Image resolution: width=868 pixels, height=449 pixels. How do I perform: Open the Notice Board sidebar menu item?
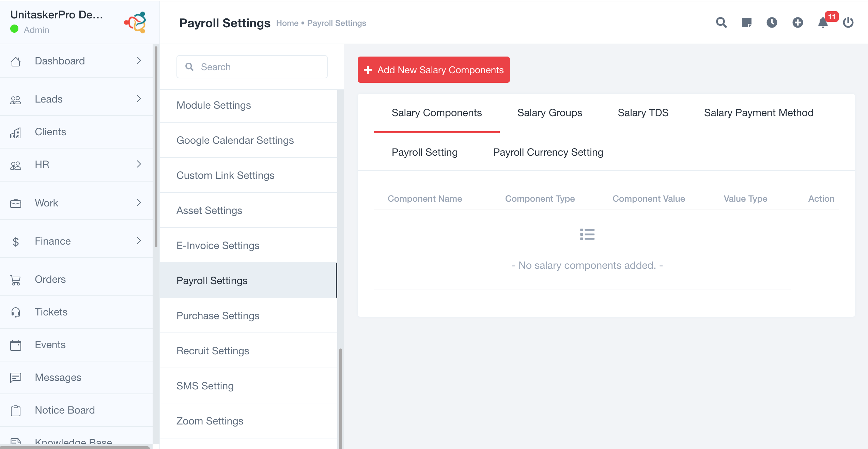click(76, 410)
